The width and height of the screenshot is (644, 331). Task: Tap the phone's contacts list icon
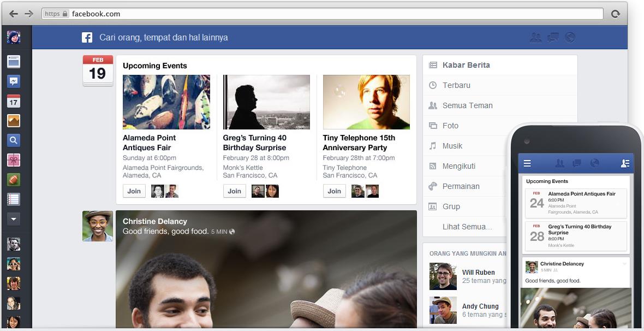(625, 164)
